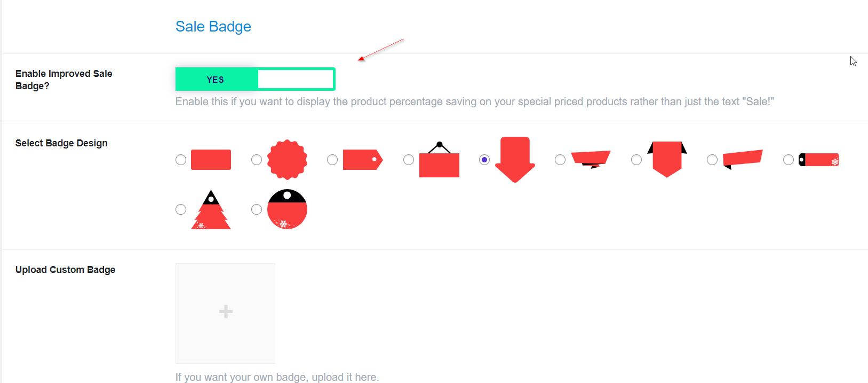Viewport: 868px width, 383px height.
Task: Click the Christmas tree badge image
Action: [x=211, y=209]
